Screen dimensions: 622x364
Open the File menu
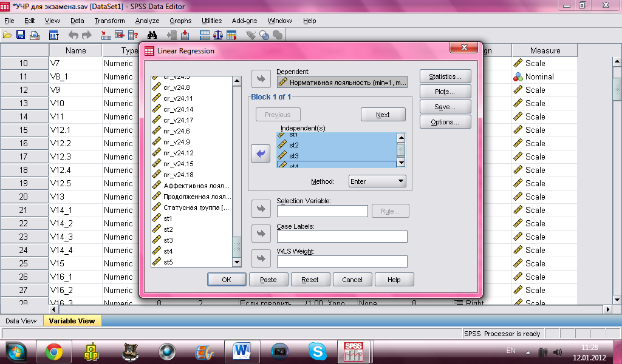9,21
